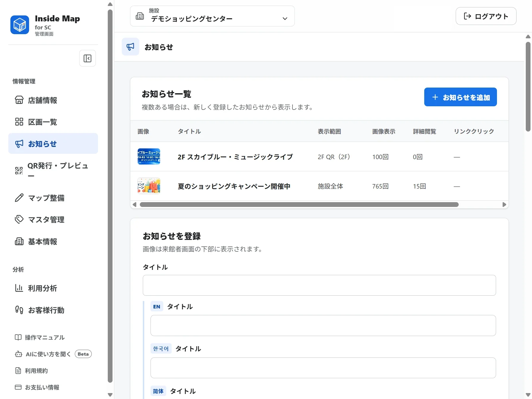The width and height of the screenshot is (532, 399).
Task: Click the summer shopping campaign thumbnail
Action: pyautogui.click(x=149, y=186)
